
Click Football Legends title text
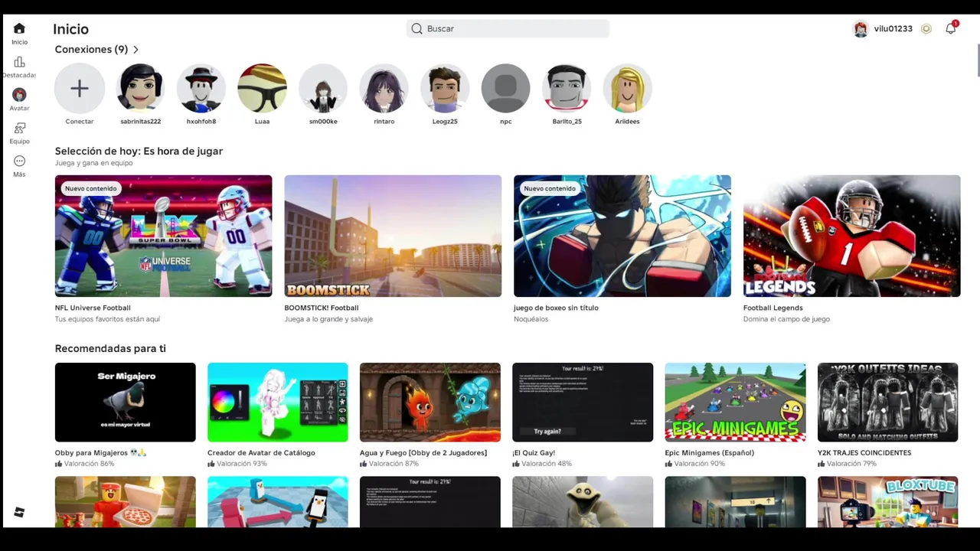pyautogui.click(x=773, y=308)
